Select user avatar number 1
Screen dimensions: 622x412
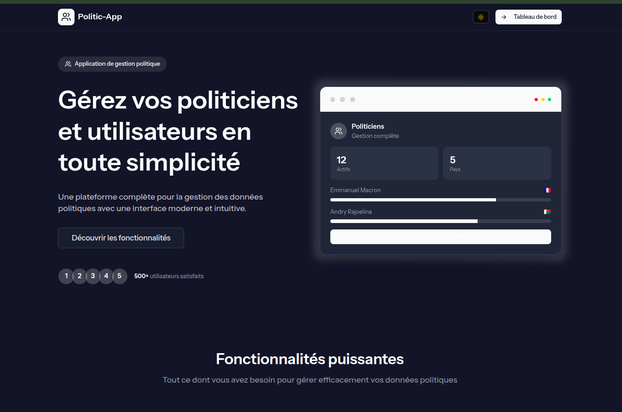tap(66, 276)
